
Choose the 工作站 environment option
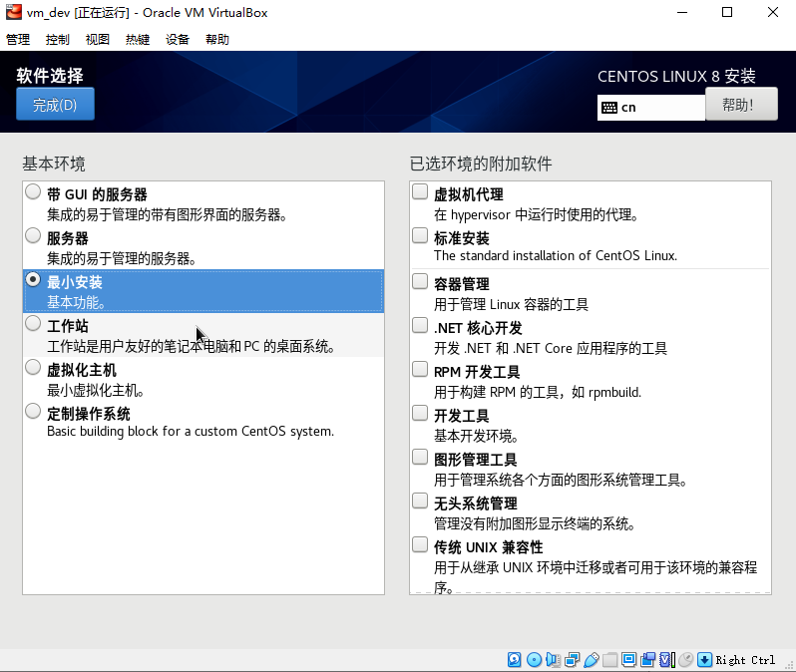click(33, 323)
